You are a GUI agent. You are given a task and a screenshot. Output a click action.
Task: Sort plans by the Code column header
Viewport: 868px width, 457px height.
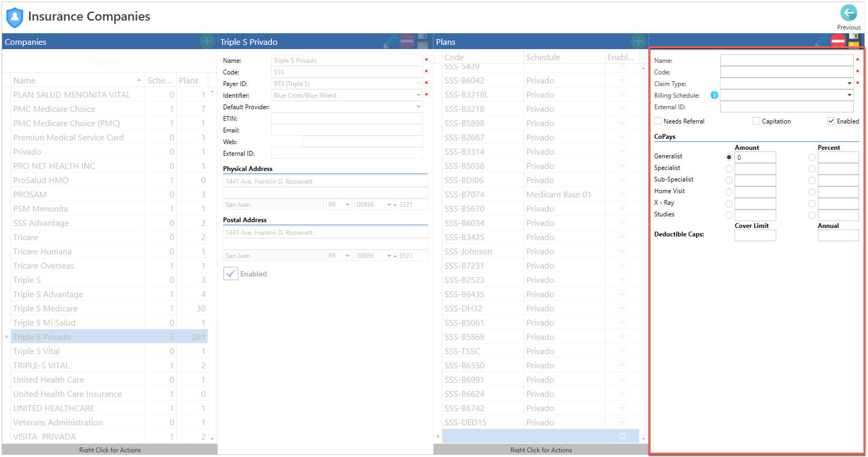tap(483, 57)
